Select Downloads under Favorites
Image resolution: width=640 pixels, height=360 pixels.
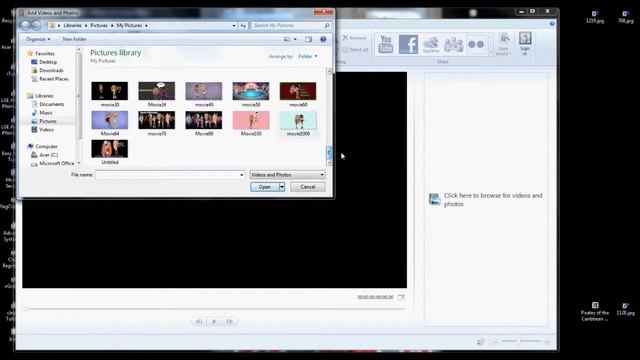point(47,70)
